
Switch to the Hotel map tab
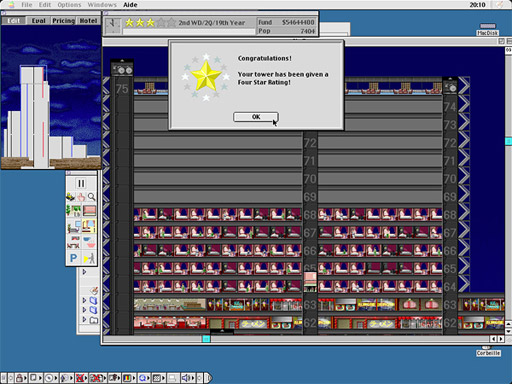88,21
